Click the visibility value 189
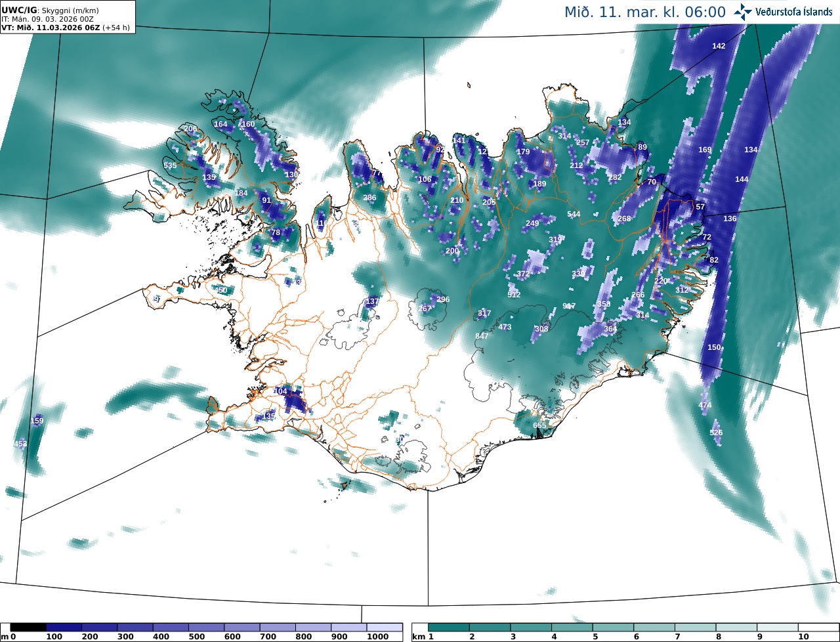840x642 pixels. point(539,184)
